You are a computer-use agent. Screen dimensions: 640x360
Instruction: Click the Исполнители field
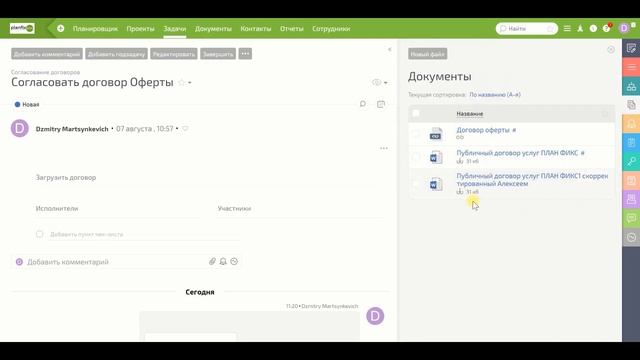click(x=118, y=209)
